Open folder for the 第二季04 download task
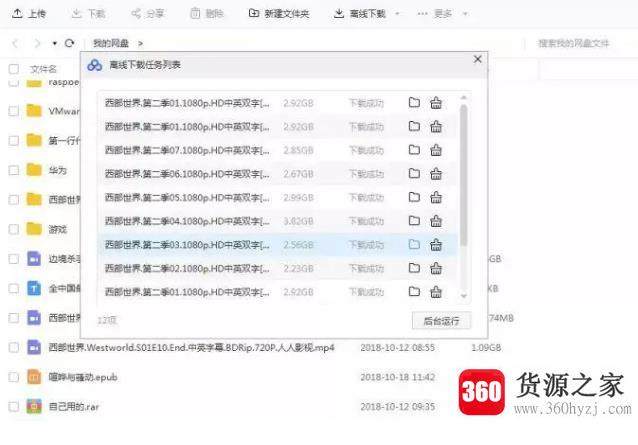 pos(414,221)
